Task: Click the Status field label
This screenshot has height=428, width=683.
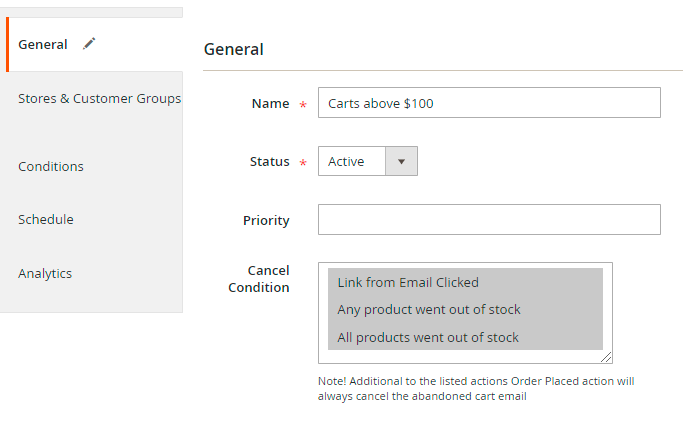Action: [269, 161]
